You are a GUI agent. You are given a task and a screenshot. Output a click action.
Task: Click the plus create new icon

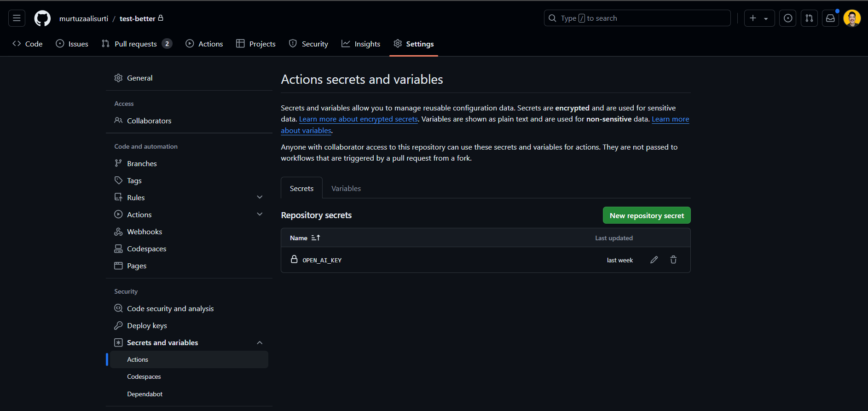pyautogui.click(x=753, y=18)
